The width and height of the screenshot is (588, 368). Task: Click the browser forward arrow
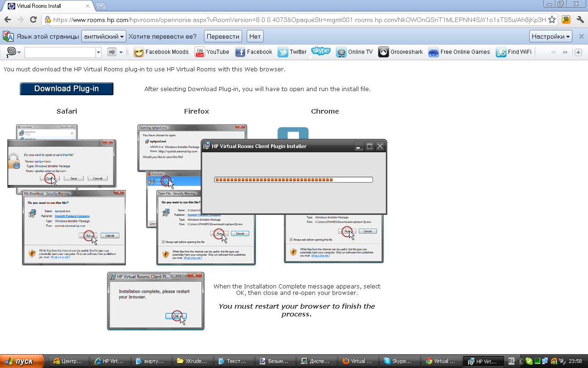[x=20, y=20]
